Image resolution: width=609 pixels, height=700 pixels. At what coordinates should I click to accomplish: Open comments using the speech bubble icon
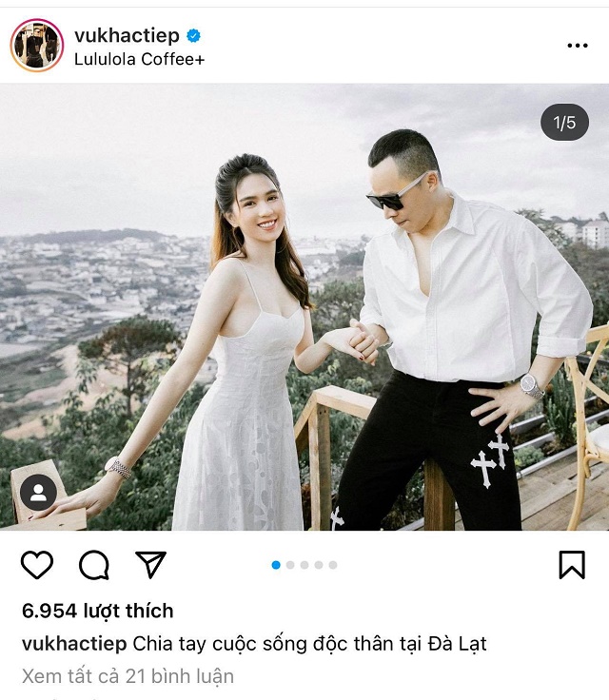94,565
